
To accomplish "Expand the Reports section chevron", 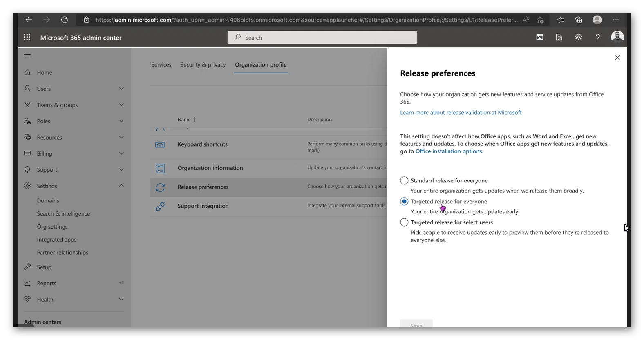I will [x=121, y=283].
